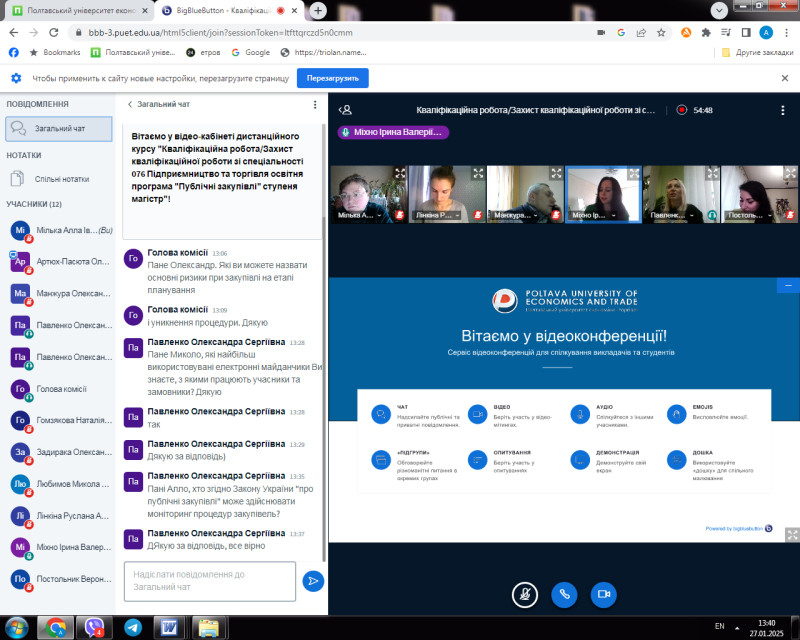The image size is (800, 640).
Task: Toggle webcam sharing with the camera button
Action: [603, 593]
